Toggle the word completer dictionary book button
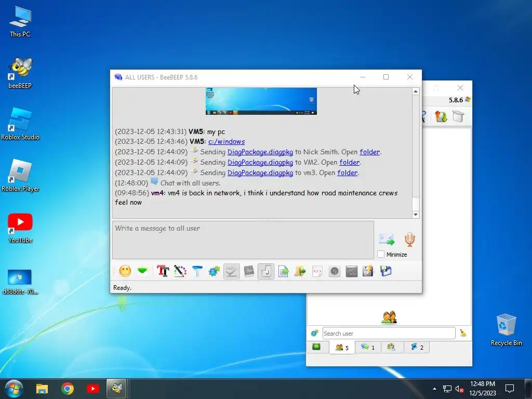 click(249, 271)
